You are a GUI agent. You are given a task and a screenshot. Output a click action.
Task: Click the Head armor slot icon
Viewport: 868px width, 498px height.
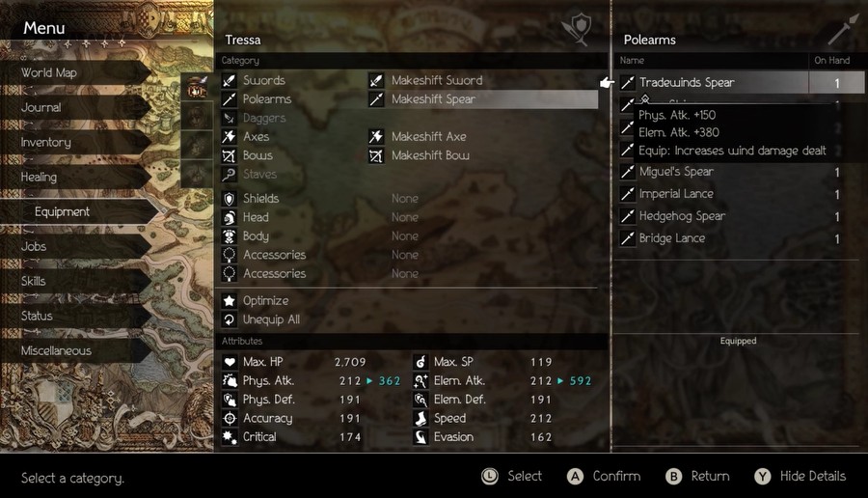pos(230,217)
